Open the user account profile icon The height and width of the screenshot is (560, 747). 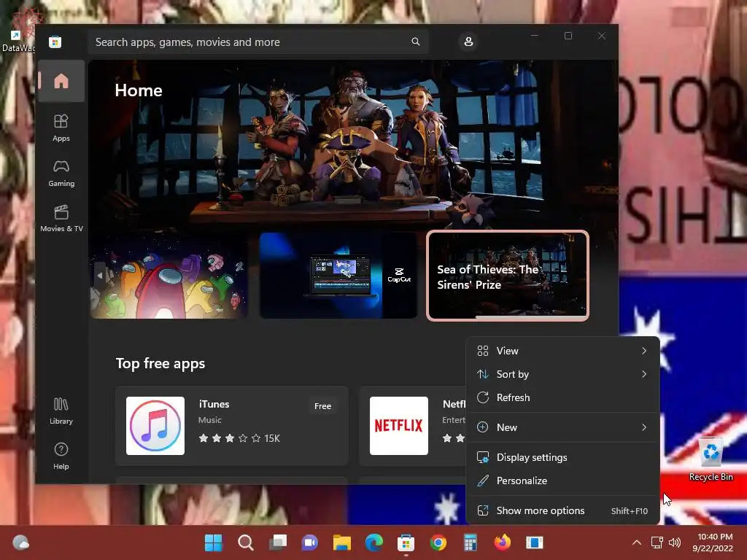tap(468, 42)
